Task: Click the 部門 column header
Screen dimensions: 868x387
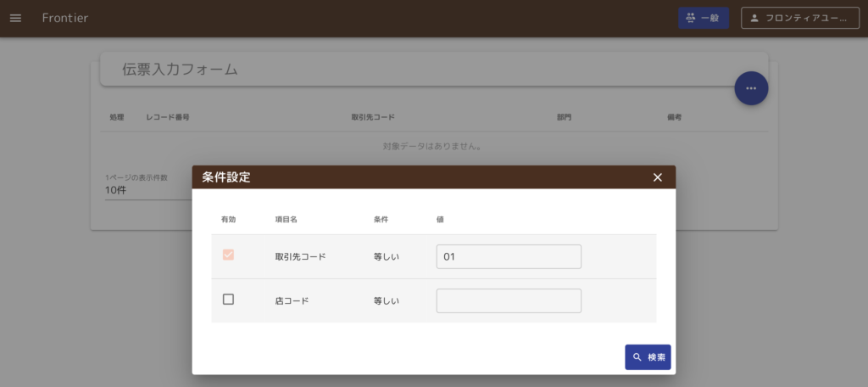Action: (x=564, y=117)
